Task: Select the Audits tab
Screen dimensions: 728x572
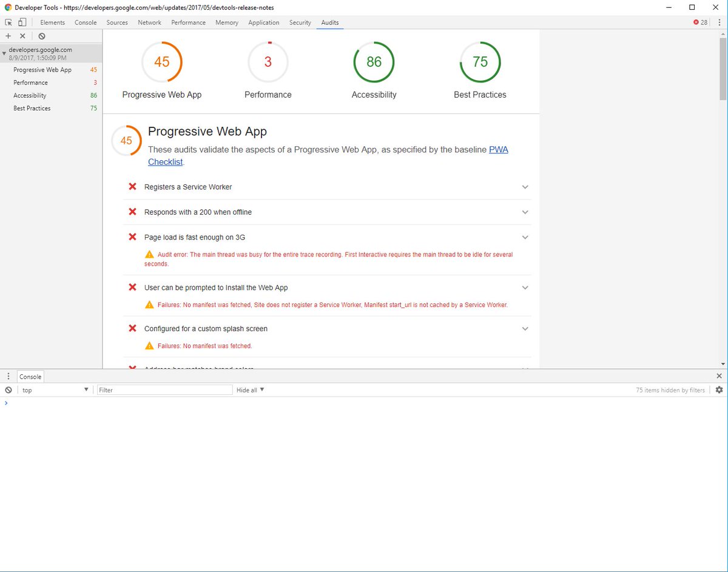Action: [x=330, y=22]
